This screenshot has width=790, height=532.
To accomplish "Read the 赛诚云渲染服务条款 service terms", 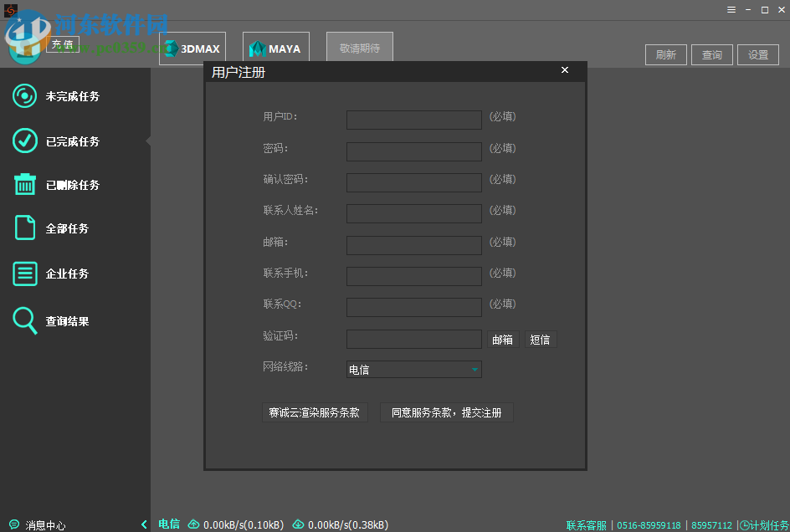I will (x=315, y=412).
